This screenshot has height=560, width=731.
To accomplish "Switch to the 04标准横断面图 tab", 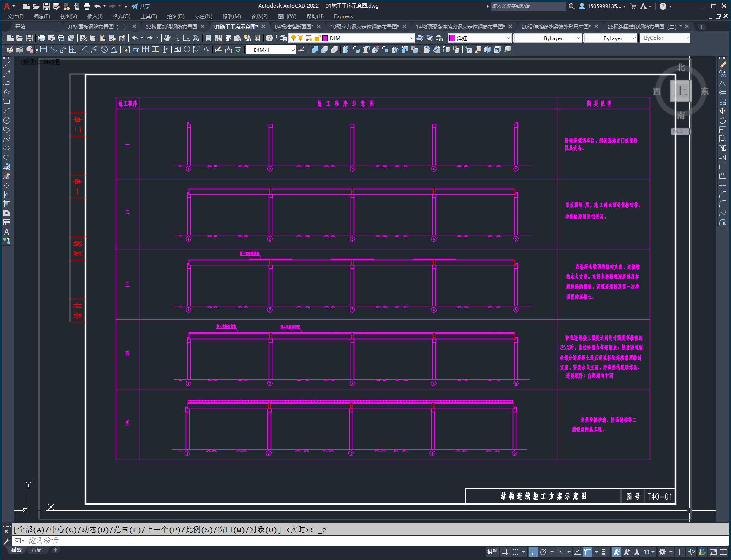I will [294, 27].
